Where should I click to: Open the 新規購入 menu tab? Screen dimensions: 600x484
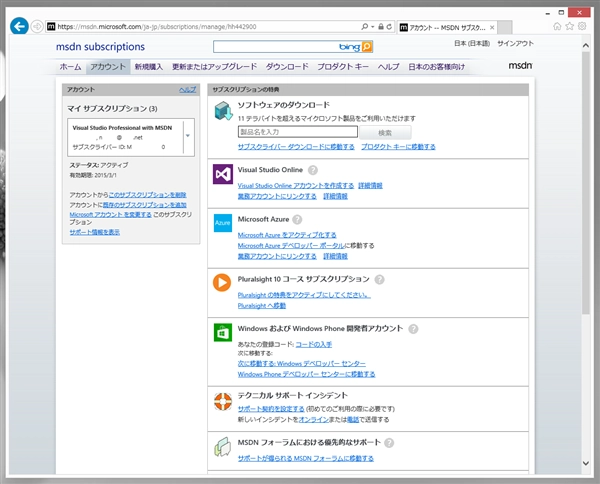click(149, 67)
